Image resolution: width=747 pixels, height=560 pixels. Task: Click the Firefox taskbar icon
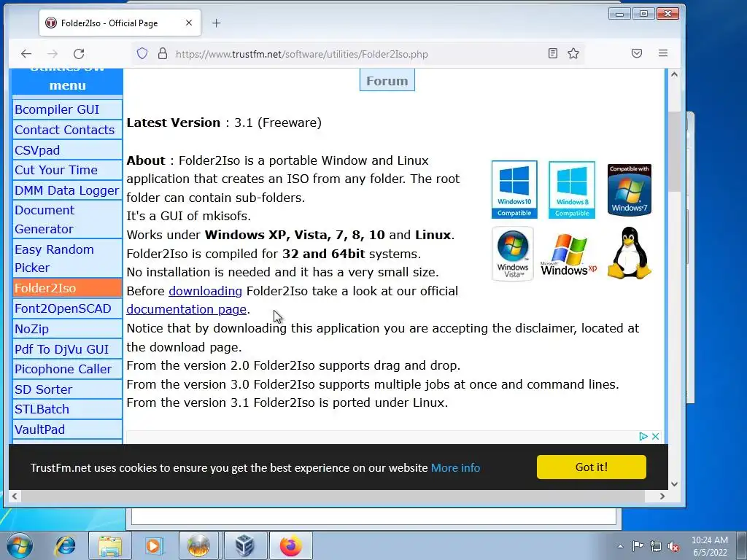click(290, 545)
